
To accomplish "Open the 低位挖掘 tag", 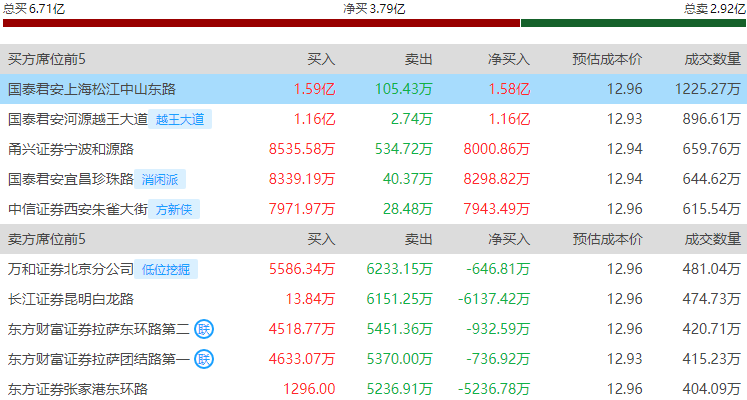I will click(x=166, y=269).
